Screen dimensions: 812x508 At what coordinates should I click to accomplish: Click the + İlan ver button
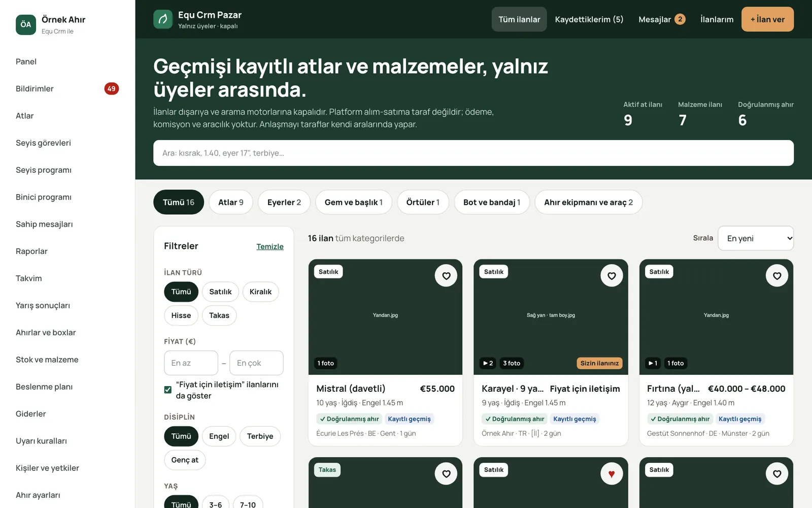tap(767, 19)
